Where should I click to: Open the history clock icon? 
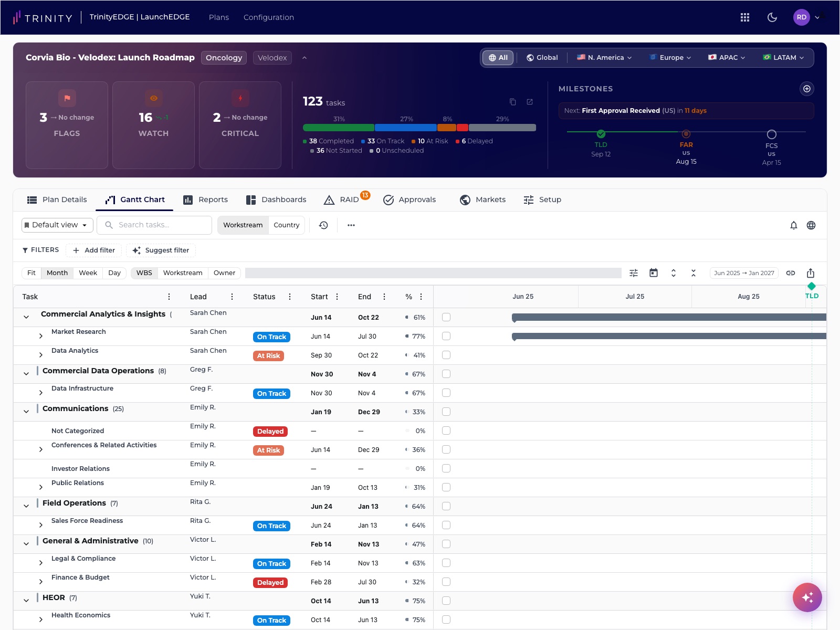click(323, 225)
